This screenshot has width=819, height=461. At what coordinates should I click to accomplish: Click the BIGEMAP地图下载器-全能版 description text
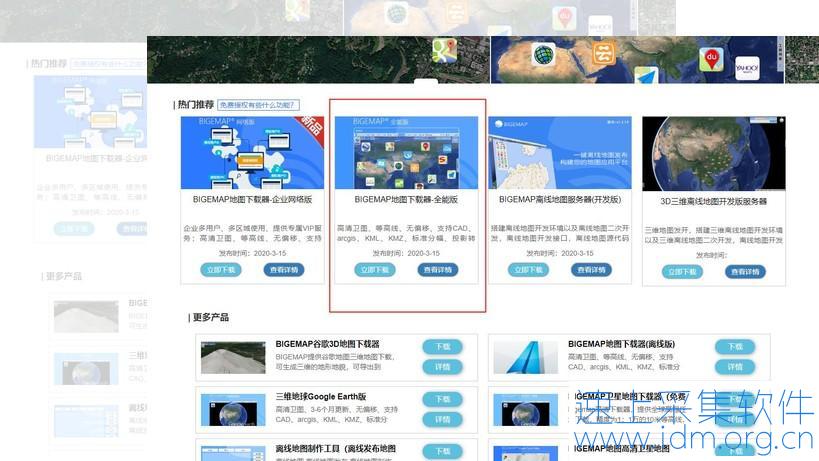[x=406, y=233]
